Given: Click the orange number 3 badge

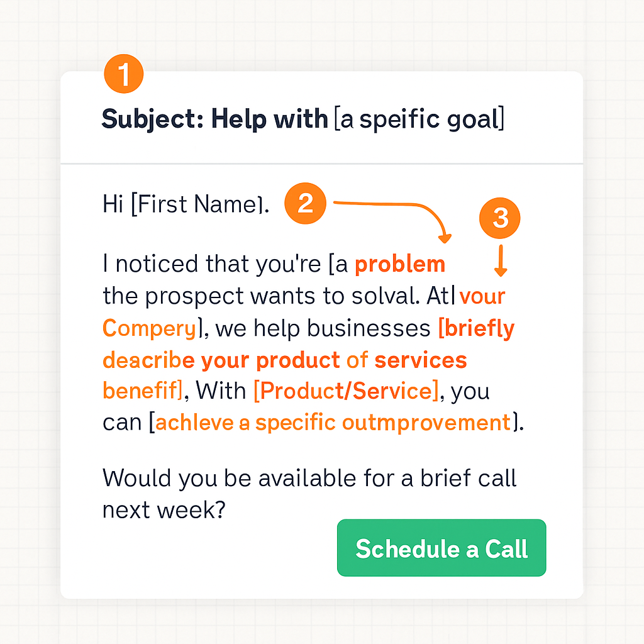Looking at the screenshot, I should coord(500,219).
